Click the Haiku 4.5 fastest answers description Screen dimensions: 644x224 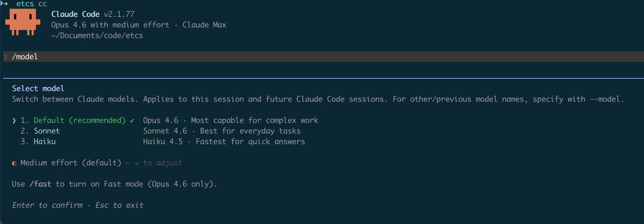click(224, 142)
